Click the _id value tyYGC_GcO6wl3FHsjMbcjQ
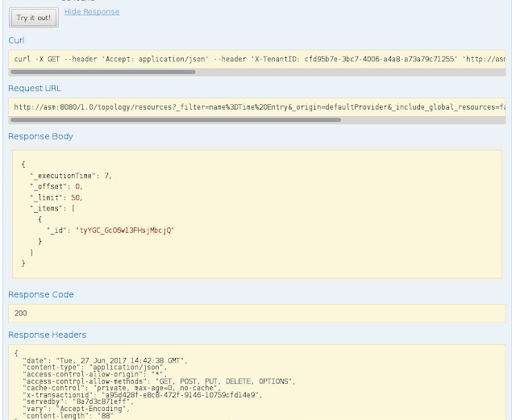 coord(125,231)
